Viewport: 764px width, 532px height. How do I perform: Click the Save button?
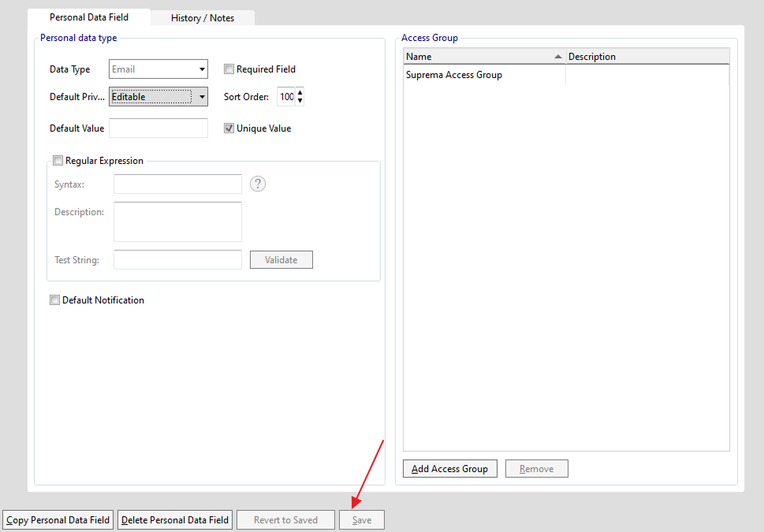click(x=362, y=520)
